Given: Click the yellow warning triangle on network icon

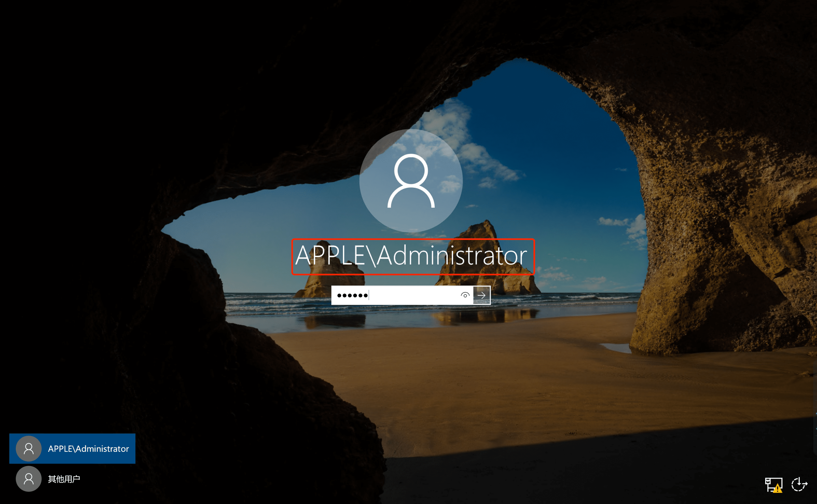Looking at the screenshot, I should [x=778, y=489].
